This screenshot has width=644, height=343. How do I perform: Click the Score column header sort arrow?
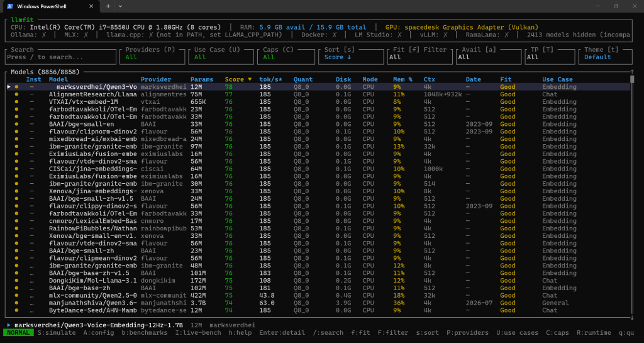249,79
